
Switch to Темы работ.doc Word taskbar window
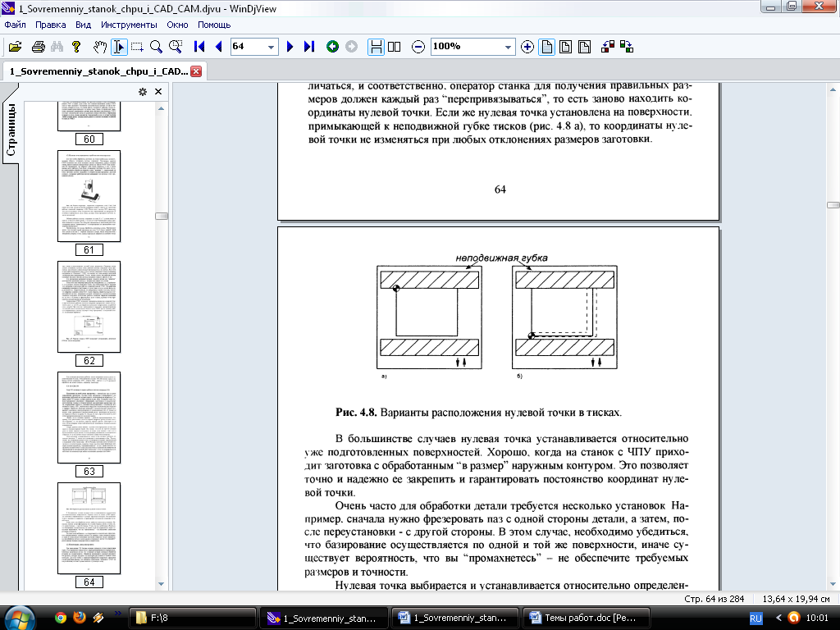tap(586, 619)
